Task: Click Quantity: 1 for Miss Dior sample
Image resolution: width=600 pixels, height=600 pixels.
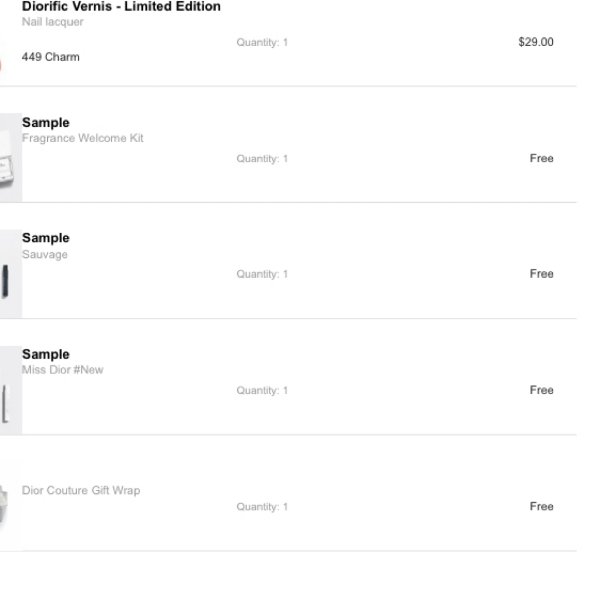Action: (262, 390)
